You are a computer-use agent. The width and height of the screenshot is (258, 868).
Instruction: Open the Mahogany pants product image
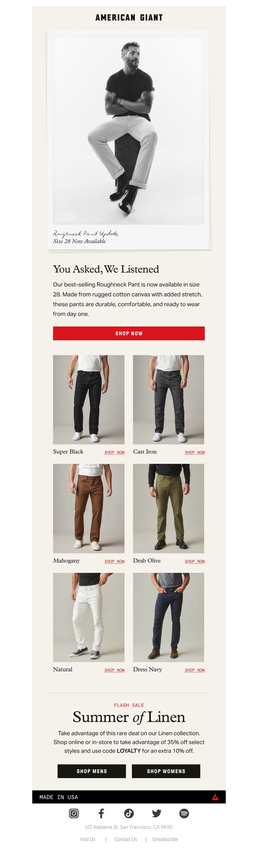[x=89, y=508]
